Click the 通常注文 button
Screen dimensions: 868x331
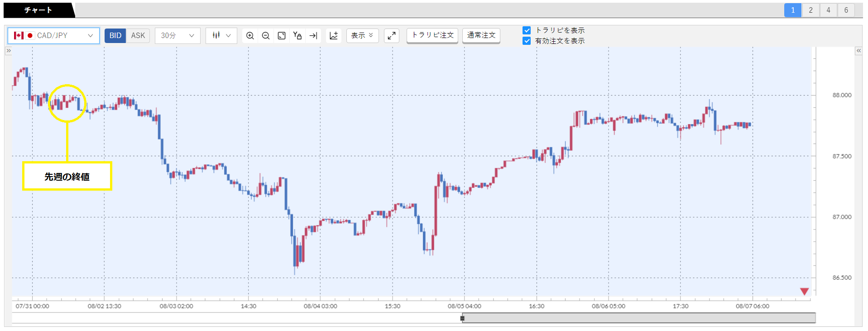coord(481,35)
